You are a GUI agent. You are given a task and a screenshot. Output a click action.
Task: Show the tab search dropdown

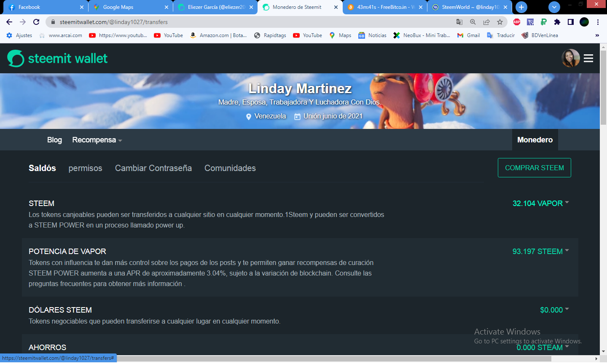554,7
